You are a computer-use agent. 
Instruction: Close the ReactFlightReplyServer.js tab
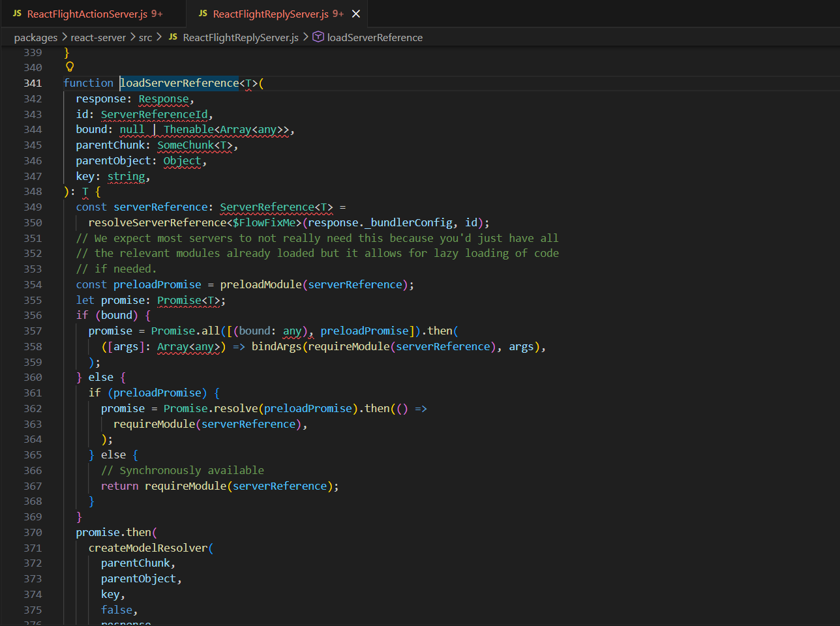pos(356,14)
